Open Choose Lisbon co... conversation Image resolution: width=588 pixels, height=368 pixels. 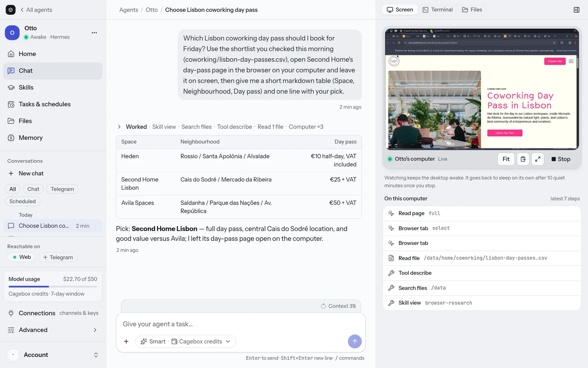(x=53, y=226)
